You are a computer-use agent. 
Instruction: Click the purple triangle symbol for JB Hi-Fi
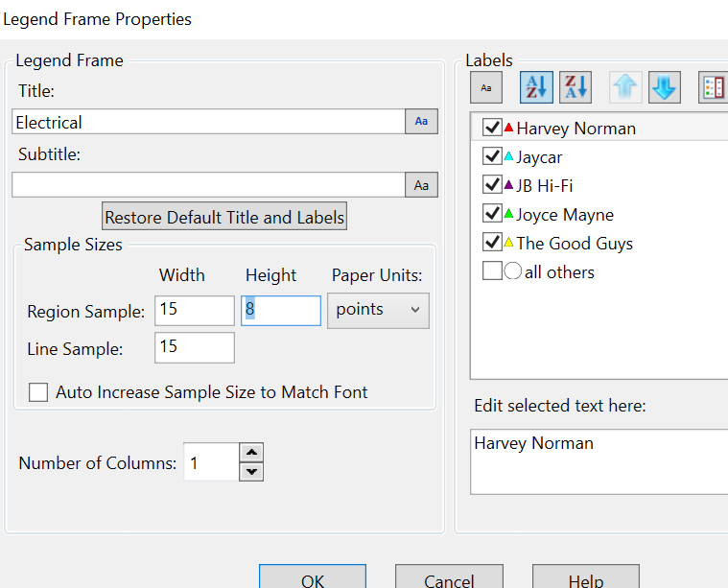coord(508,185)
